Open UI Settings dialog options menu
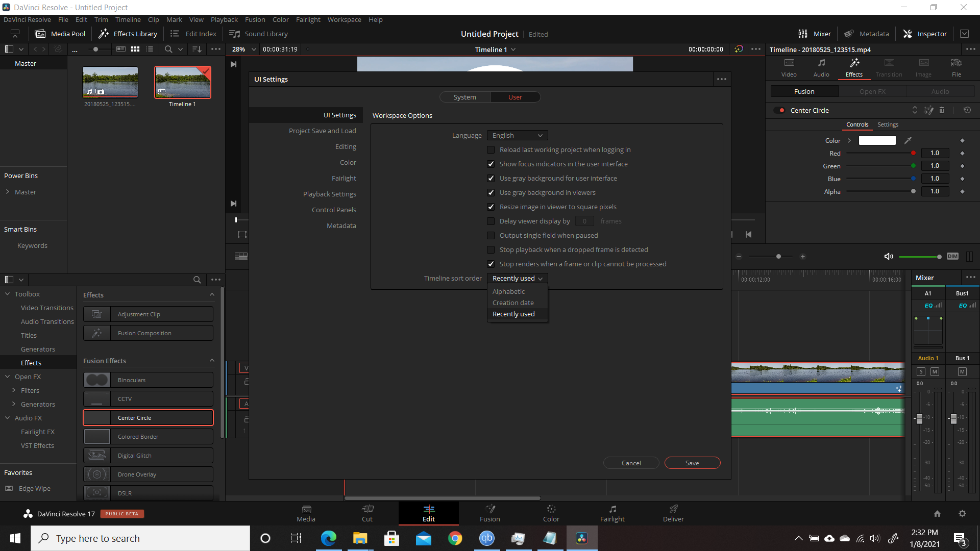This screenshot has height=551, width=980. [721, 79]
